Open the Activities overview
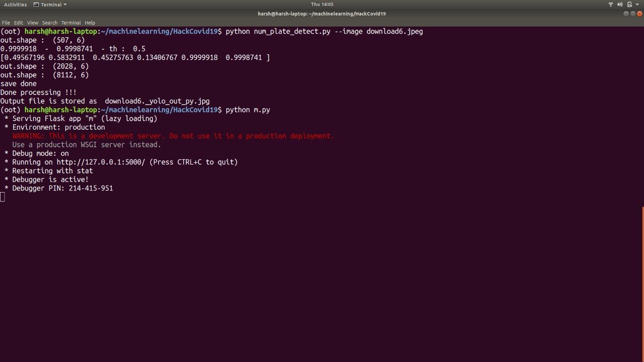 (x=16, y=5)
